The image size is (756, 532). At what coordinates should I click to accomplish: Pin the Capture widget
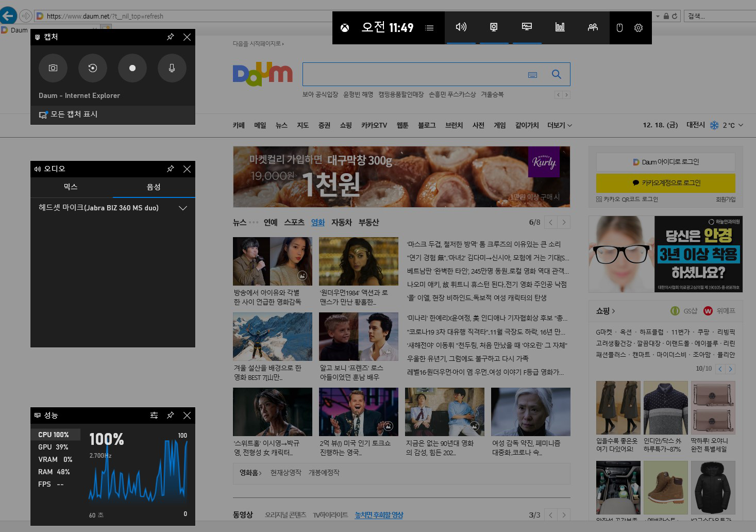[x=171, y=37]
